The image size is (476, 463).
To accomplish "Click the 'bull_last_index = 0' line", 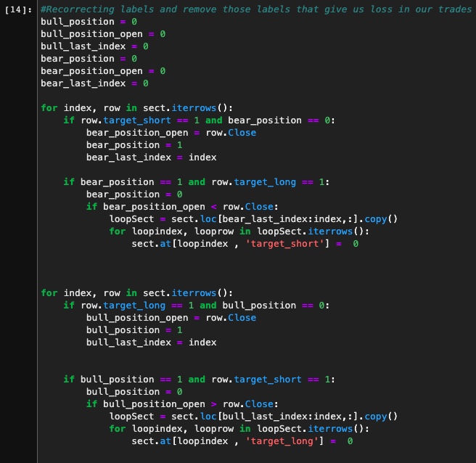I will point(95,46).
